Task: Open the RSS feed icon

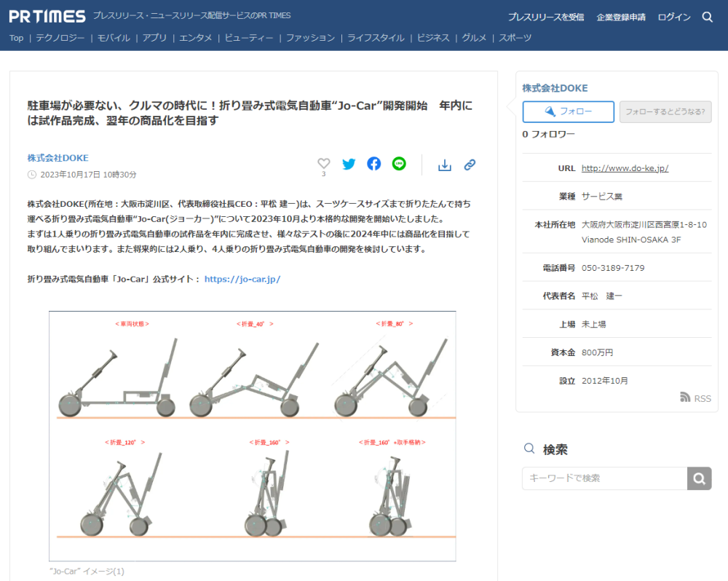Action: tap(685, 397)
